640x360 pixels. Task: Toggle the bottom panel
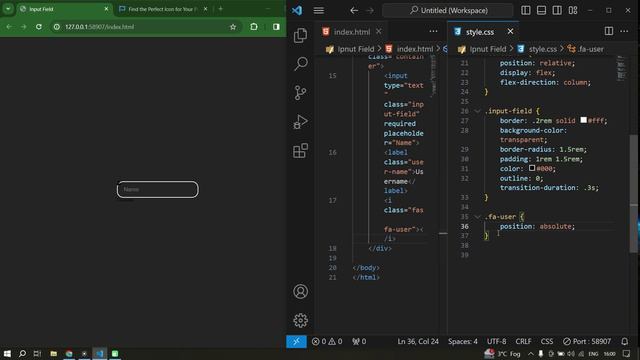click(x=541, y=11)
